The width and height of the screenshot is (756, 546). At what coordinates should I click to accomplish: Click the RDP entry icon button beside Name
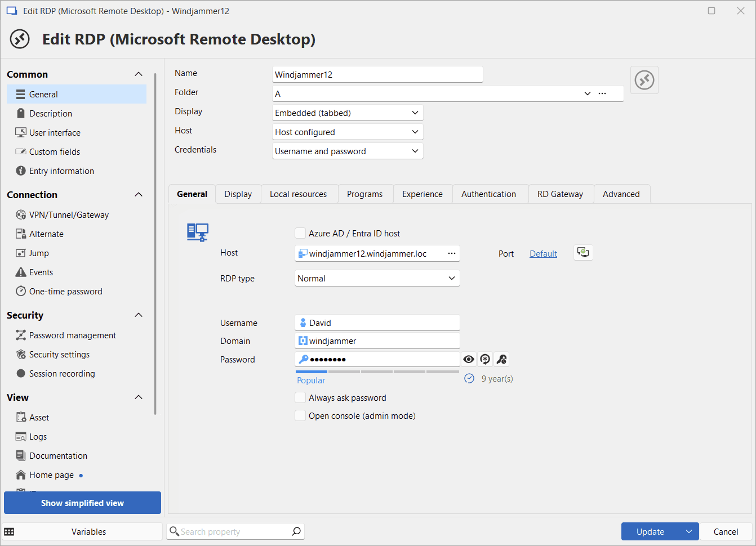[x=644, y=80]
